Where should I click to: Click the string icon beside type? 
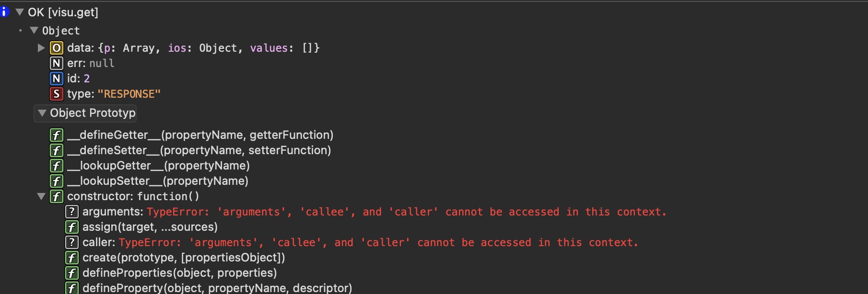57,94
